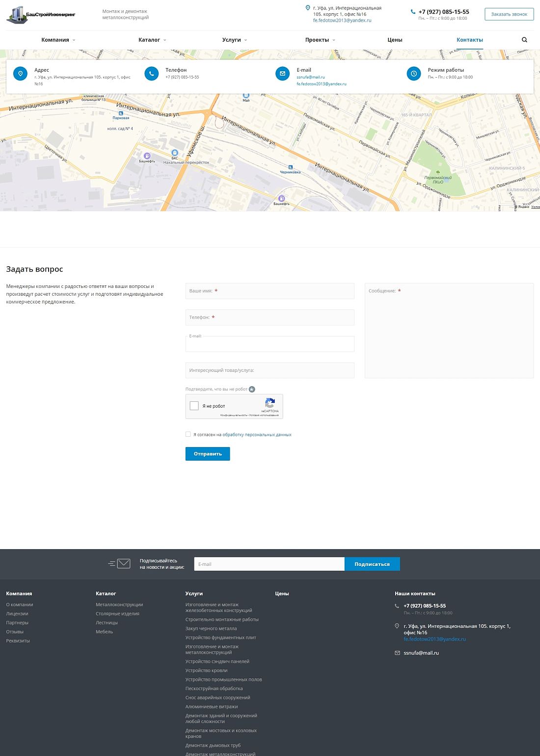
Task: Click the E-mail field in question form
Action: pyautogui.click(x=270, y=344)
